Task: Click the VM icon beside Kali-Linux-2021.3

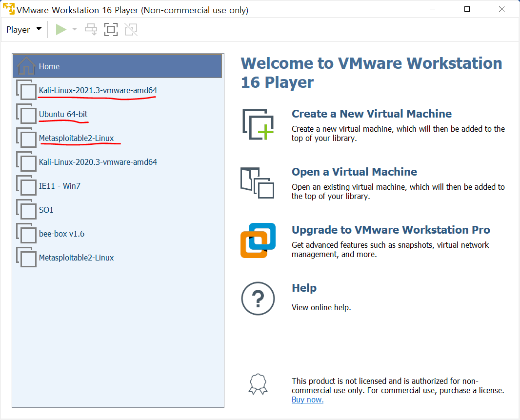Action: [26, 90]
